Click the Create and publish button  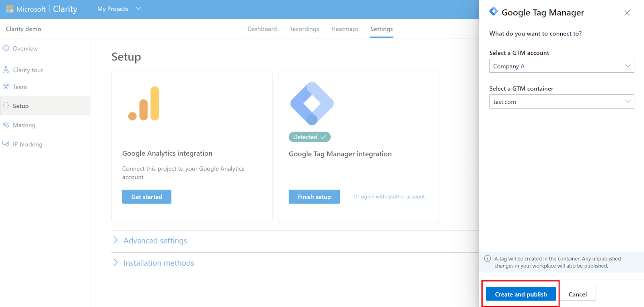(521, 294)
